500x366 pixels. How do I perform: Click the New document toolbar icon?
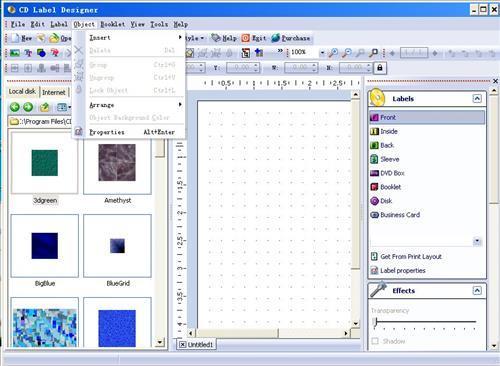[15, 38]
